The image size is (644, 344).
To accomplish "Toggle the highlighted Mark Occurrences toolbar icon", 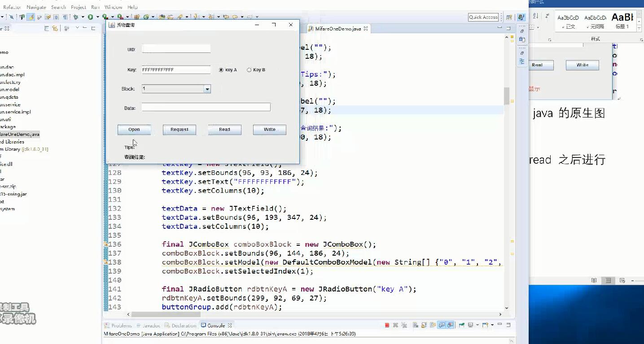I will (31, 17).
